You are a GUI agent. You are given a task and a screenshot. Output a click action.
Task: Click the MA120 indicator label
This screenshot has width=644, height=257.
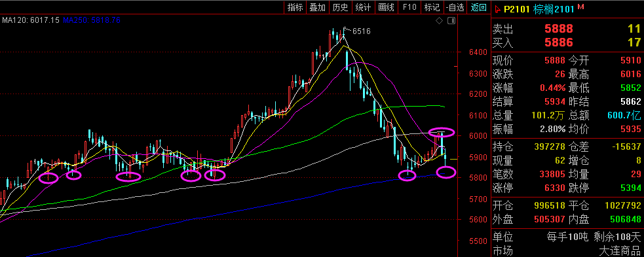tap(31, 20)
